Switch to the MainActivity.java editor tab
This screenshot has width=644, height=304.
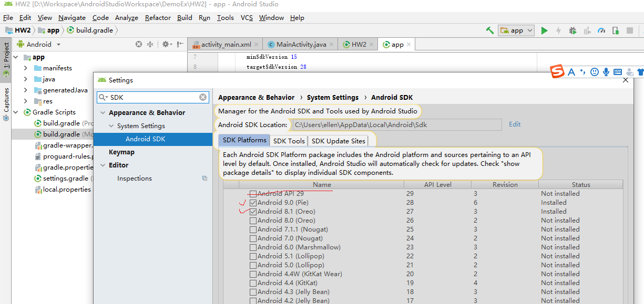pos(301,45)
